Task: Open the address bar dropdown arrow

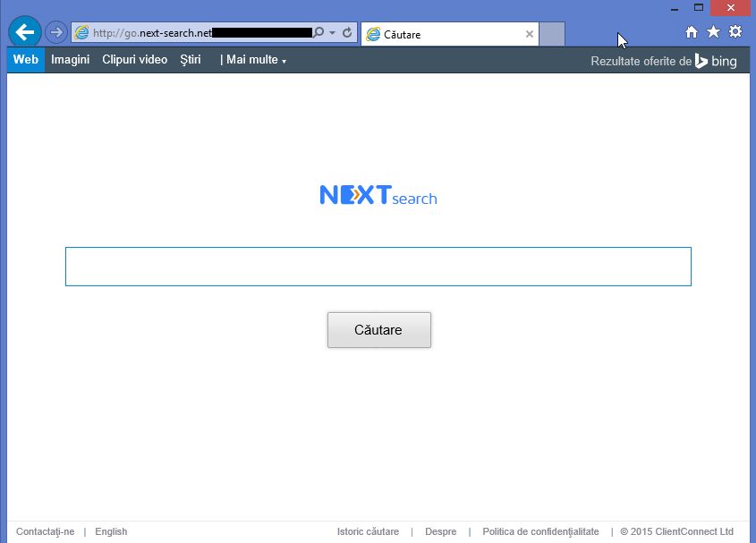Action: click(331, 31)
